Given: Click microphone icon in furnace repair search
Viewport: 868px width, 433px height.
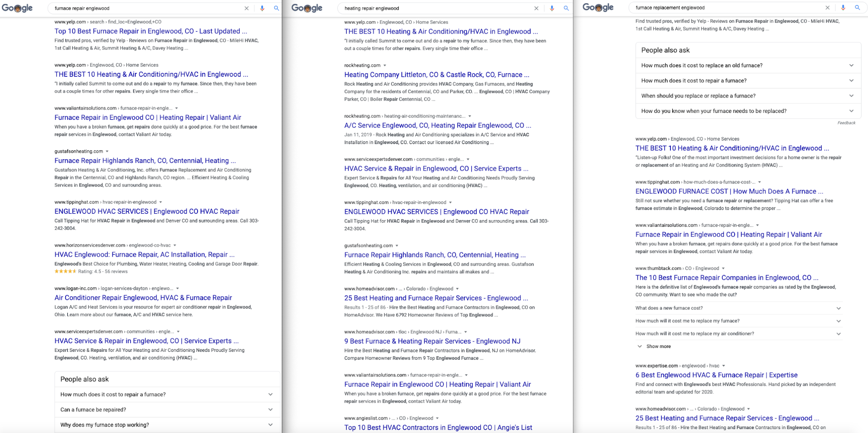Looking at the screenshot, I should [x=262, y=8].
